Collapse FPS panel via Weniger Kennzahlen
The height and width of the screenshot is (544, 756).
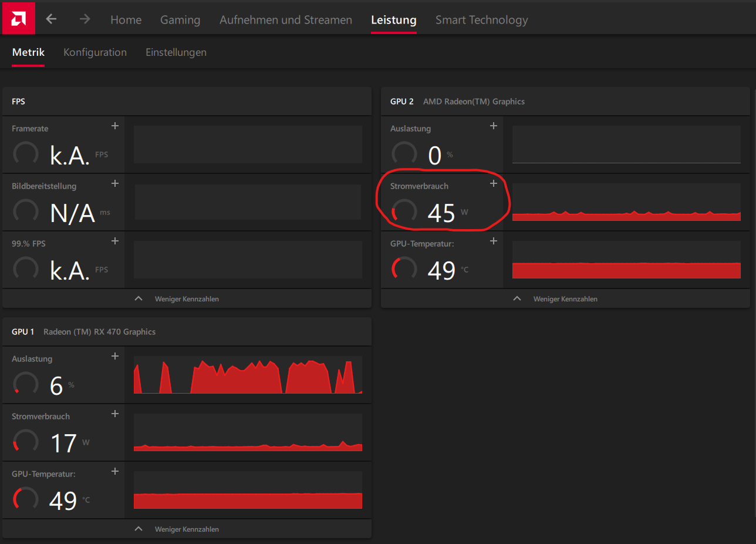click(x=187, y=298)
